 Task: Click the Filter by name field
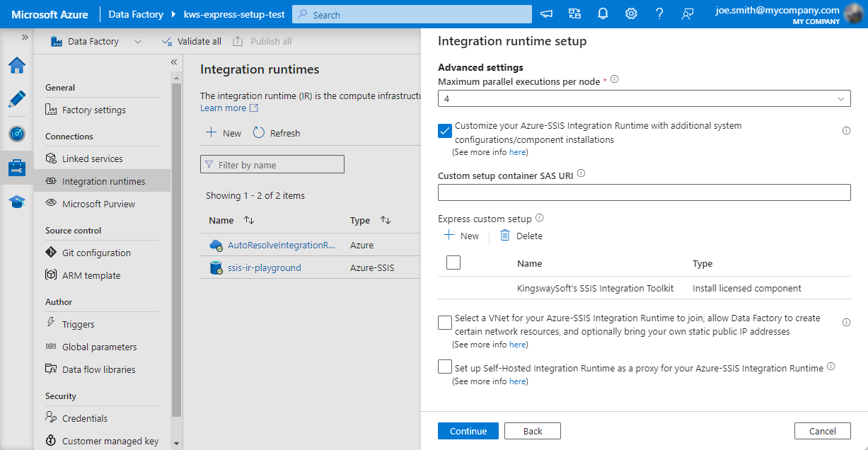point(272,165)
